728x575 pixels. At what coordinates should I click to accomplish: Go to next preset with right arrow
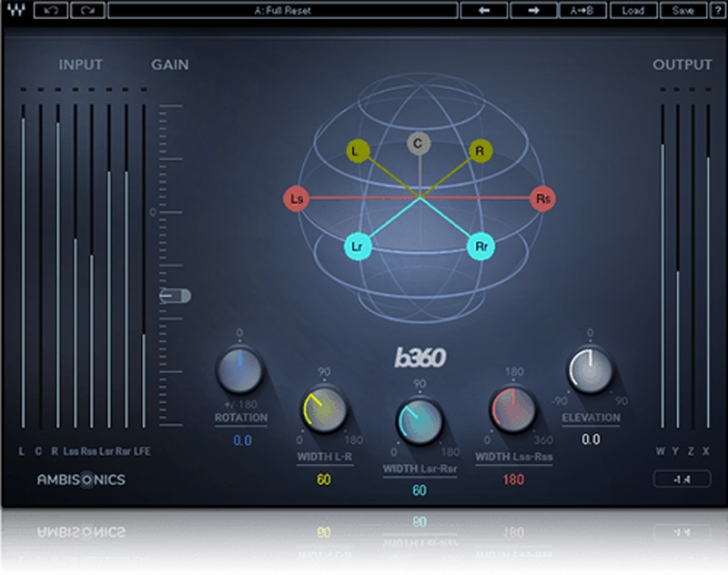[x=533, y=10]
